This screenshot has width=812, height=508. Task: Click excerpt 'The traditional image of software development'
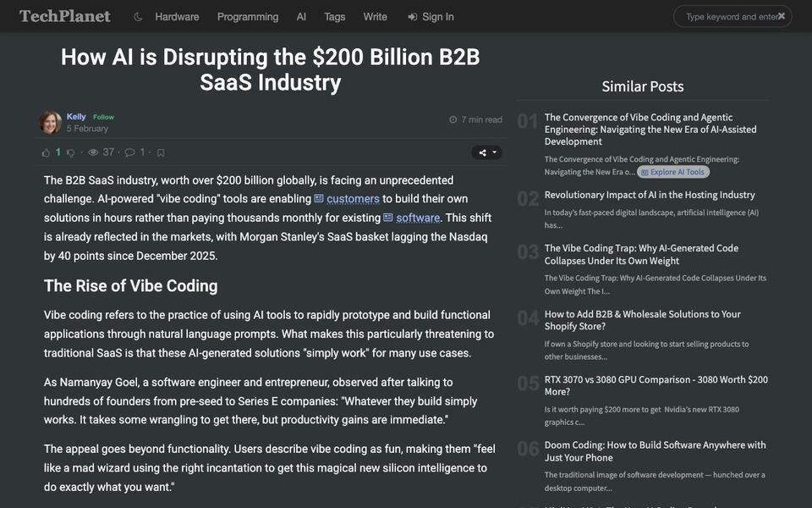(x=655, y=481)
